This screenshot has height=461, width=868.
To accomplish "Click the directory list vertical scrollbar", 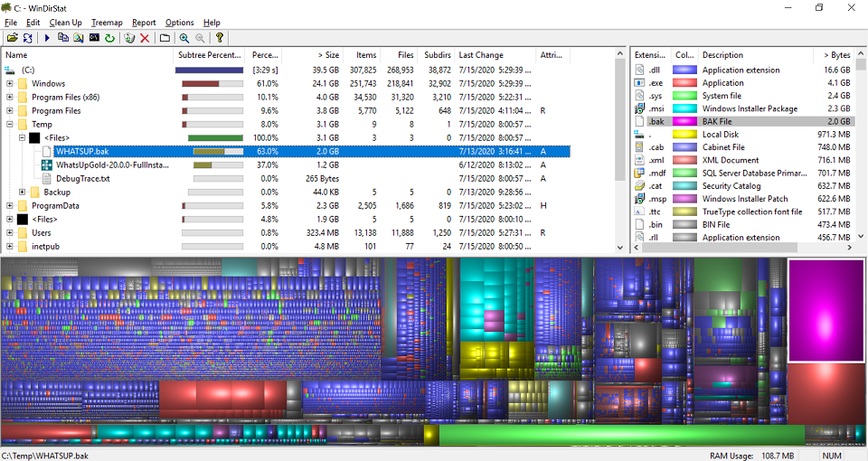I will tap(620, 151).
